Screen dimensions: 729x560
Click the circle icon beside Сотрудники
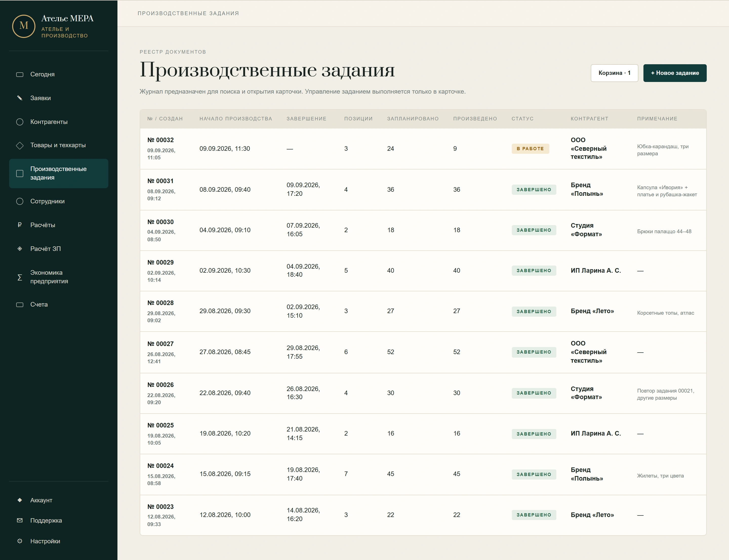[x=20, y=201]
